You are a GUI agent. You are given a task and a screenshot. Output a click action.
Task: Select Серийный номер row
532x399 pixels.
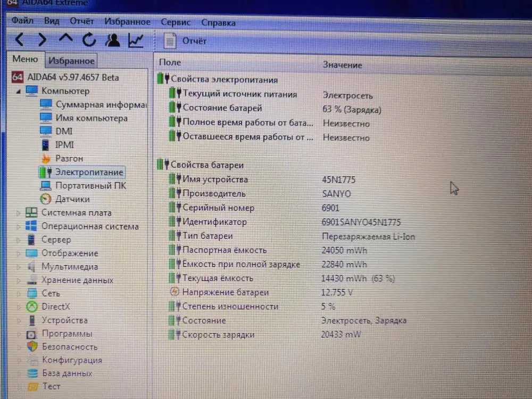click(x=254, y=207)
